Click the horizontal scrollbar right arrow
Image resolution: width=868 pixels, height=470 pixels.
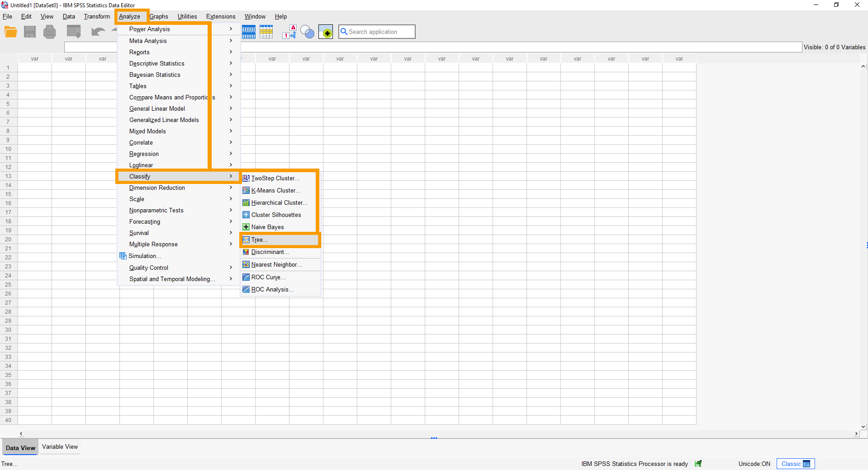tap(856, 433)
